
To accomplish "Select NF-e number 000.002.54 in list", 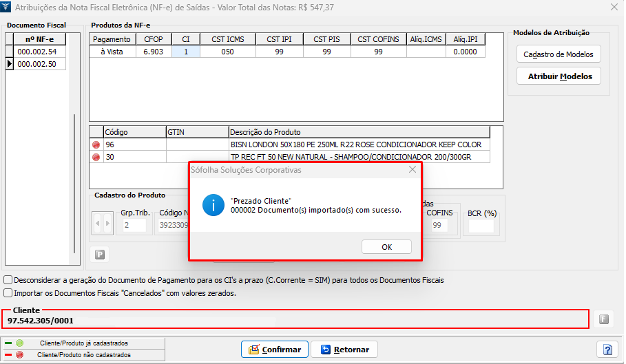I will pos(37,52).
